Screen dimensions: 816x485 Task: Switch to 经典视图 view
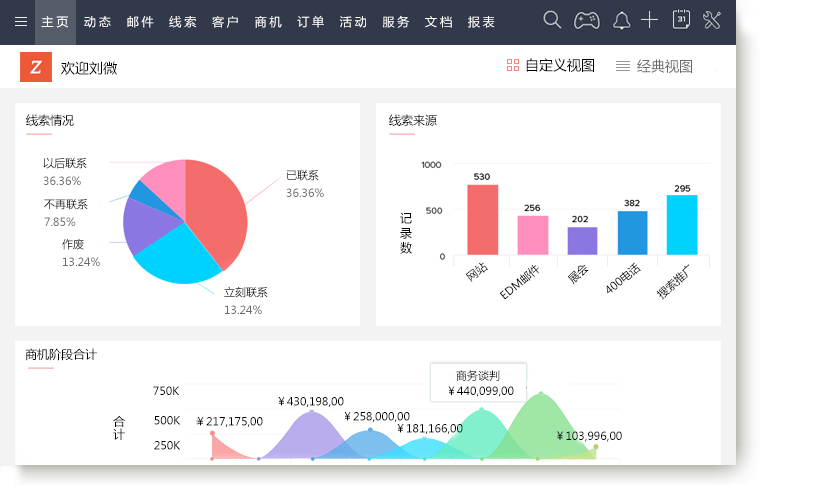point(654,66)
